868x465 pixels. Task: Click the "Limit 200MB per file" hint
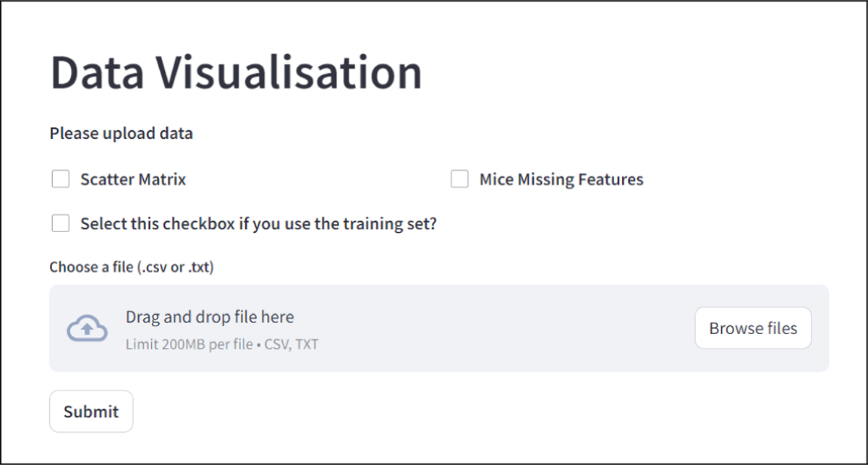187,344
